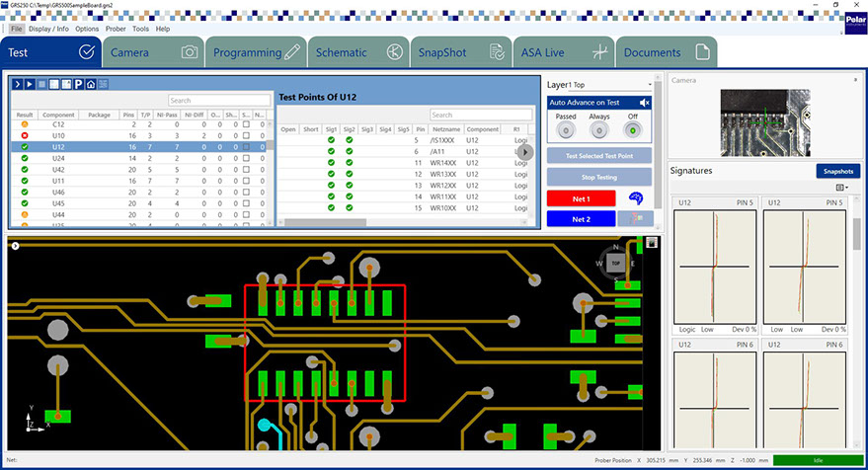The width and height of the screenshot is (868, 470).
Task: Click the red Net 1 color button
Action: 580,198
